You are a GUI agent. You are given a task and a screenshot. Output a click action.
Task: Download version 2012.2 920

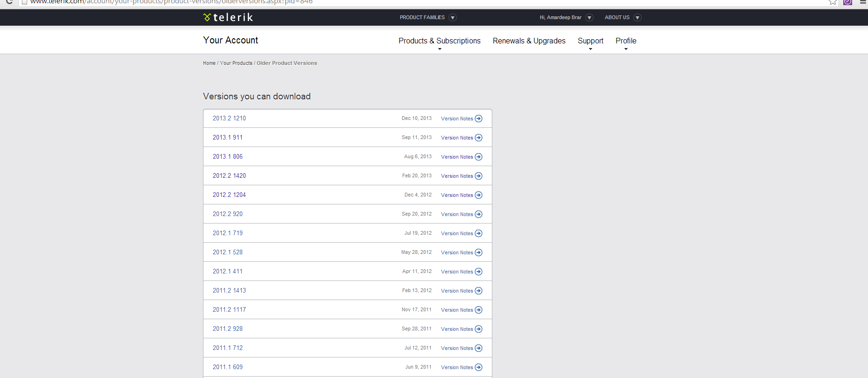point(228,214)
